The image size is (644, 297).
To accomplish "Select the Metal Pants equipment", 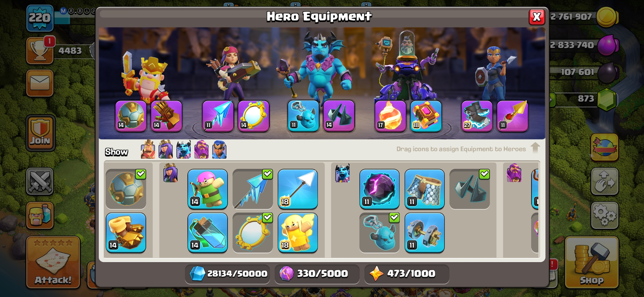I will (424, 189).
